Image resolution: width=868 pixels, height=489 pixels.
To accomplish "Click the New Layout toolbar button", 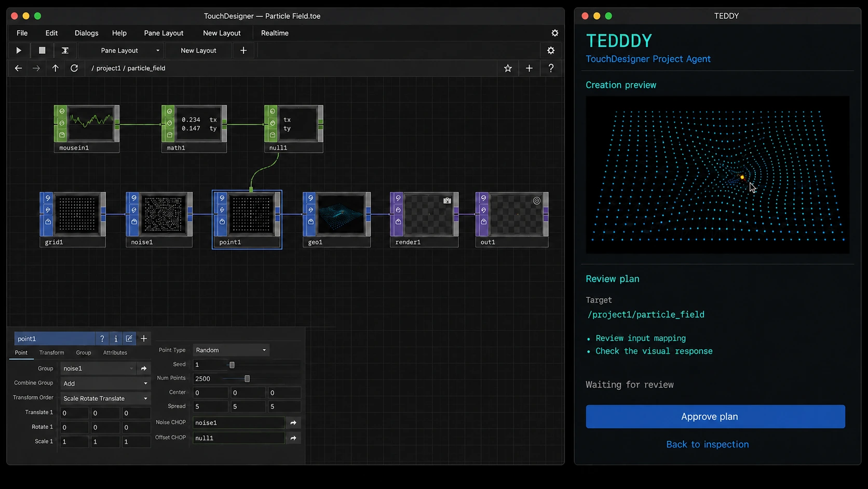I will tap(198, 50).
